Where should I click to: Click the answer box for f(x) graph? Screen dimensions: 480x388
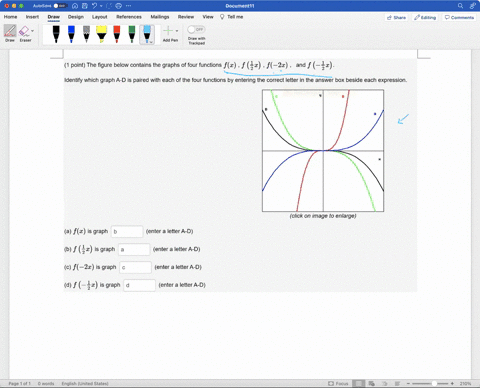(x=127, y=231)
